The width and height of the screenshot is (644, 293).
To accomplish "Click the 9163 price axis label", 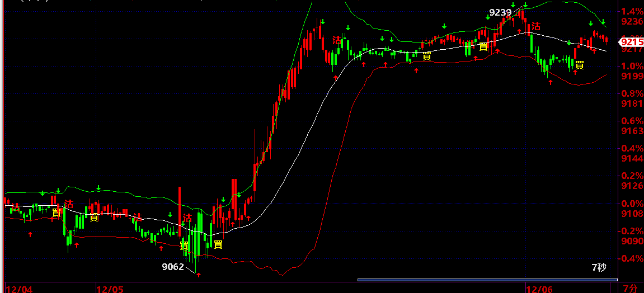I will (x=632, y=131).
